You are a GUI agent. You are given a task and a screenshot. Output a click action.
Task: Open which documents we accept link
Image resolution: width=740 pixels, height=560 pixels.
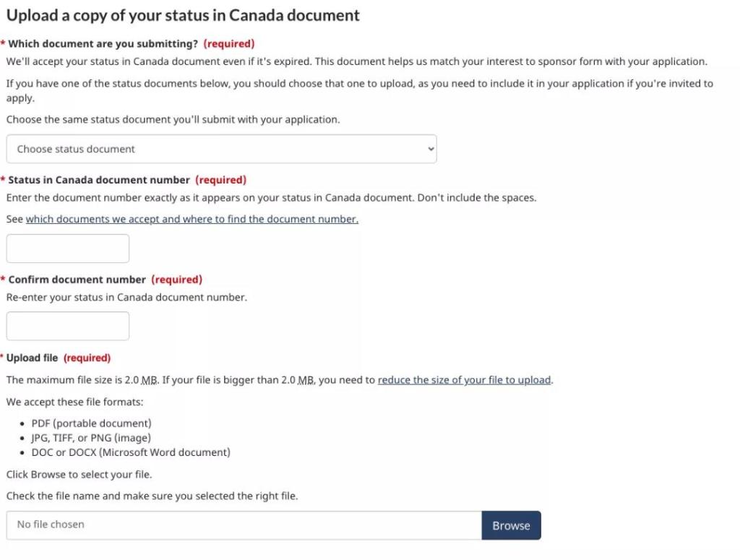(192, 219)
